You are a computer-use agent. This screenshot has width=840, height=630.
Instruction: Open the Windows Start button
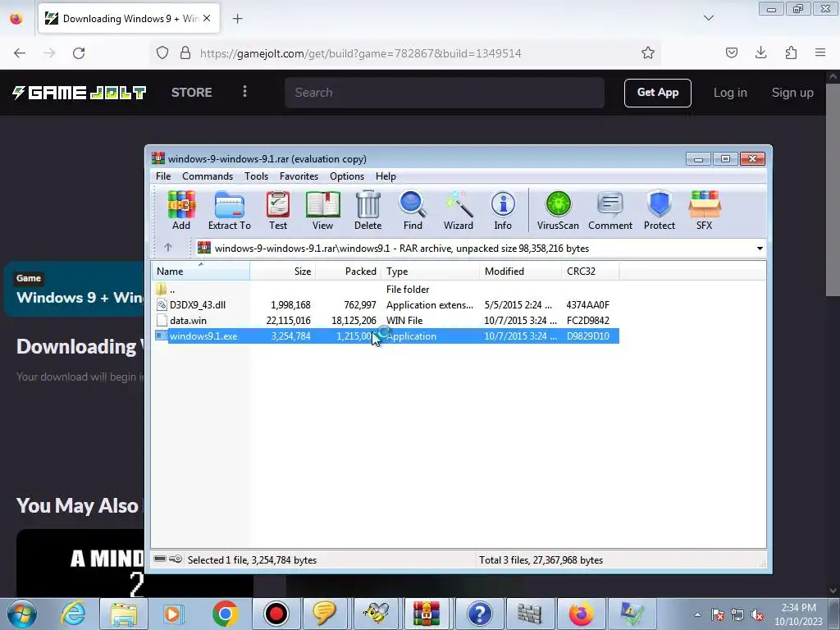[x=22, y=614]
